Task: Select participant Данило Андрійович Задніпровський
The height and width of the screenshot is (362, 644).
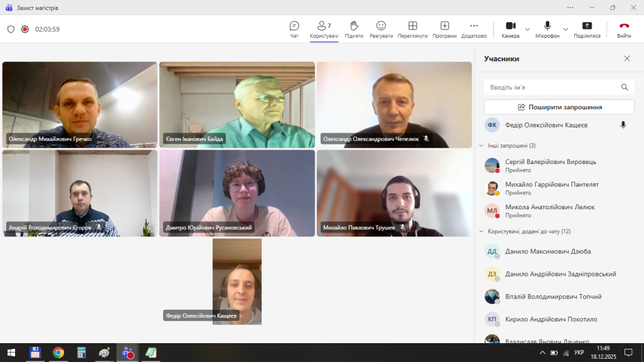Action: 559,274
